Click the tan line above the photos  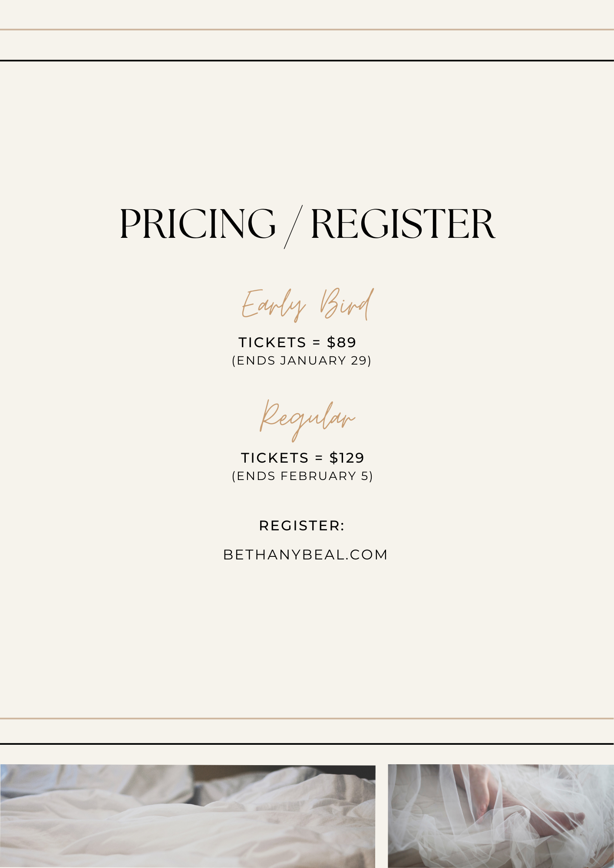[x=307, y=718]
